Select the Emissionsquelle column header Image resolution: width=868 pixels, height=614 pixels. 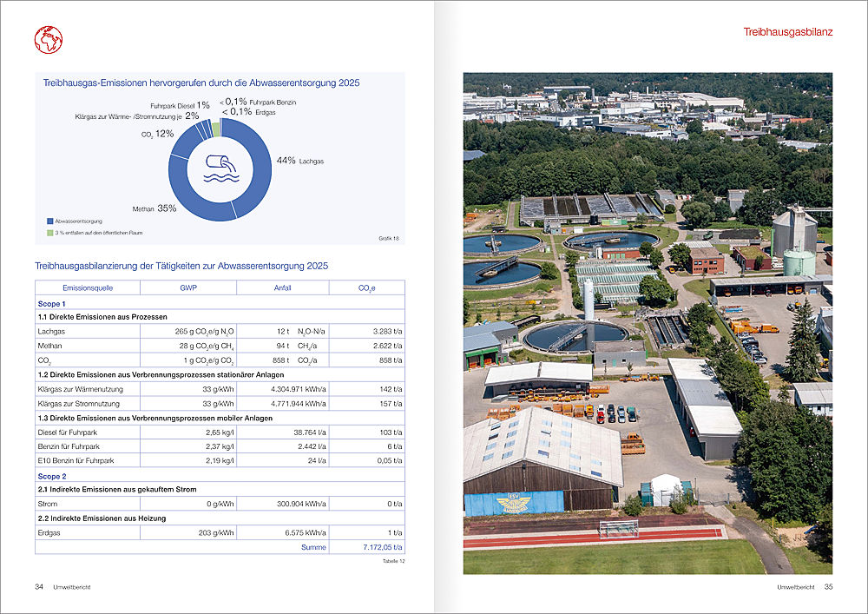(x=88, y=287)
